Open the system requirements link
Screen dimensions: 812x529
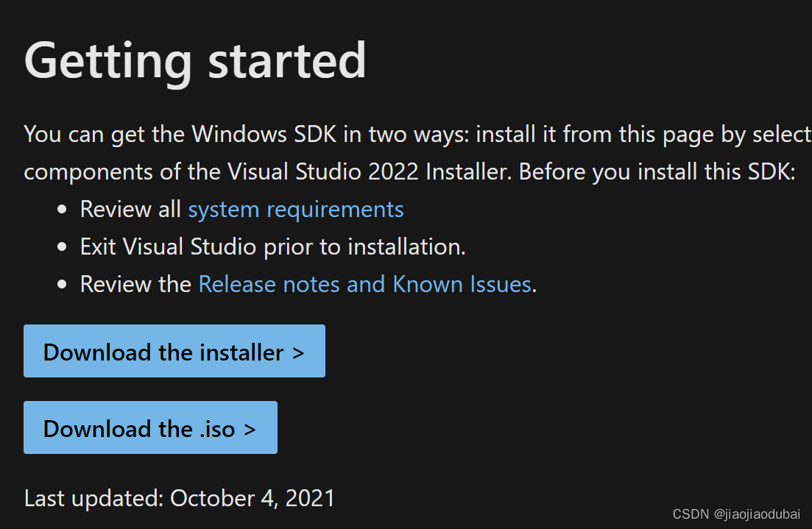(x=296, y=210)
